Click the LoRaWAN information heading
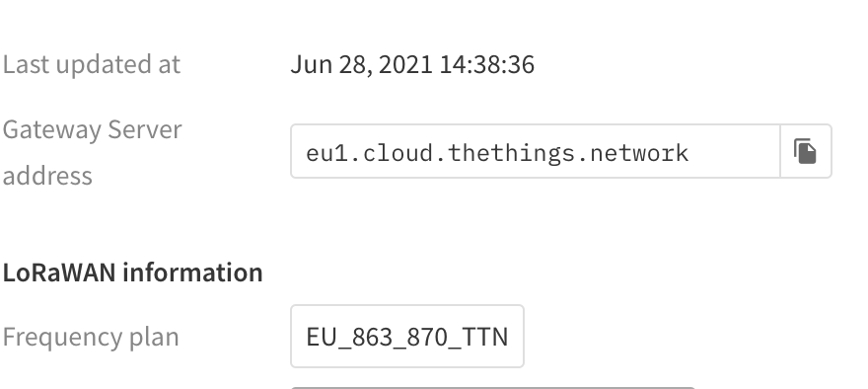Screen dimensions: 868x389 coord(132,272)
